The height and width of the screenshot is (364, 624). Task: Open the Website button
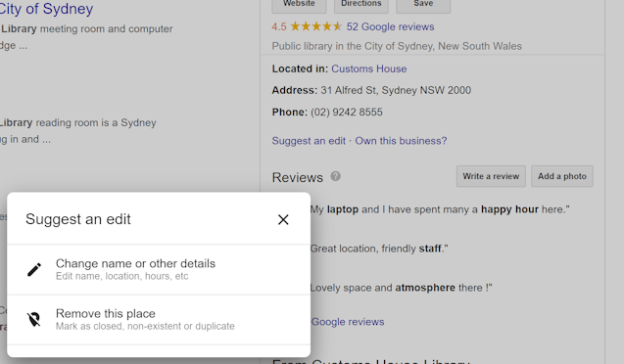tap(299, 4)
